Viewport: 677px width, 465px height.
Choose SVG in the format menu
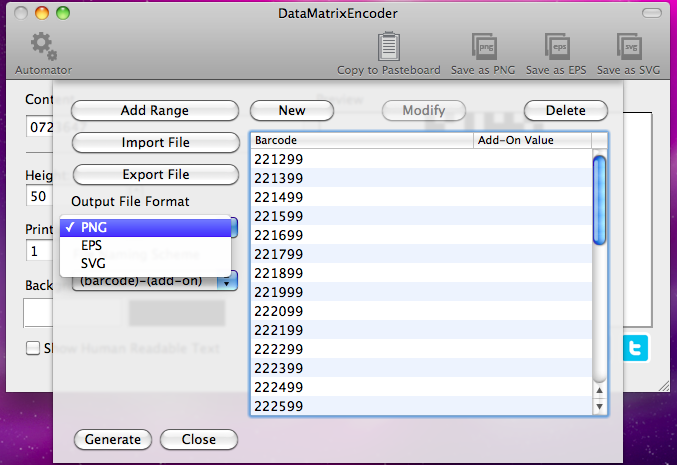[x=146, y=263]
